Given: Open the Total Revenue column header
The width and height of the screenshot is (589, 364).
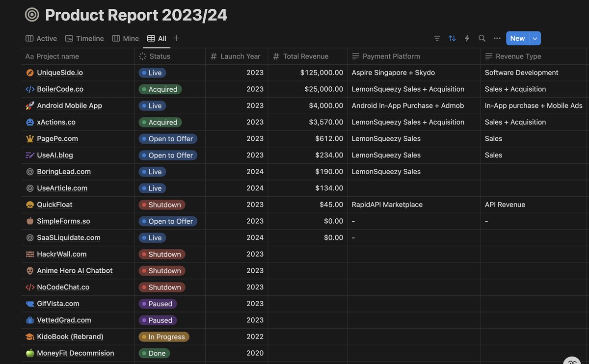Looking at the screenshot, I should [308, 56].
